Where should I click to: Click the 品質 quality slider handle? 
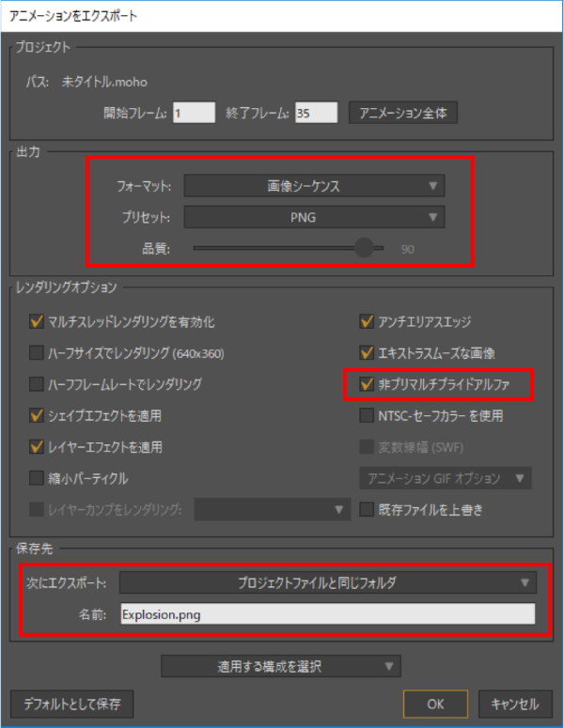(364, 248)
